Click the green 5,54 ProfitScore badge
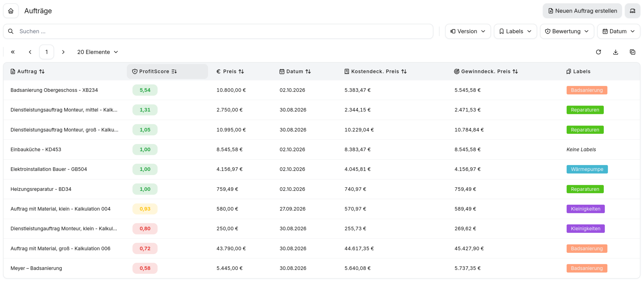This screenshot has width=644, height=283. pyautogui.click(x=145, y=90)
